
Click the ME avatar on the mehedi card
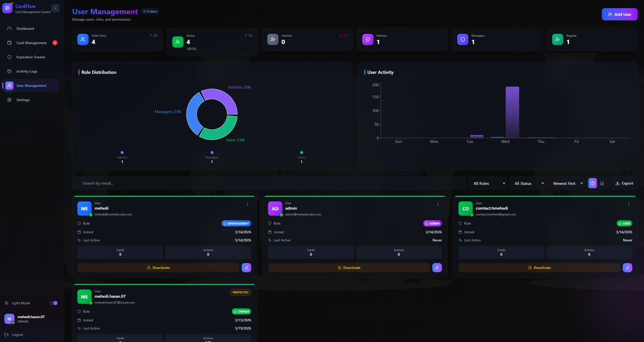[85, 209]
